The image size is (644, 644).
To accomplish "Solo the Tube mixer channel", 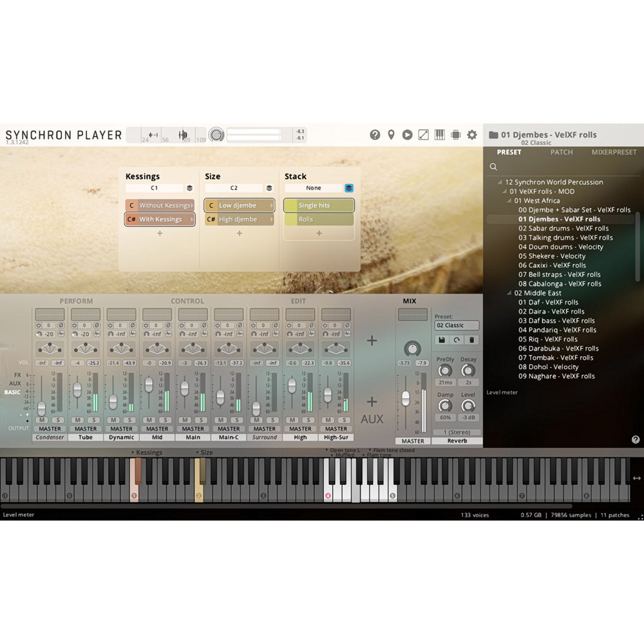I will pos(93,420).
